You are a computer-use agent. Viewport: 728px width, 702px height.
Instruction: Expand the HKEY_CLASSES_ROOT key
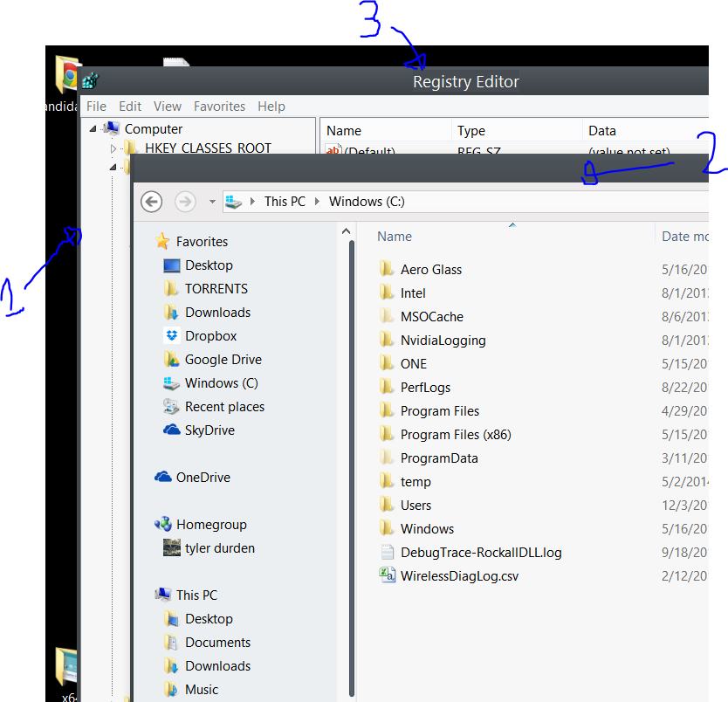tap(113, 148)
